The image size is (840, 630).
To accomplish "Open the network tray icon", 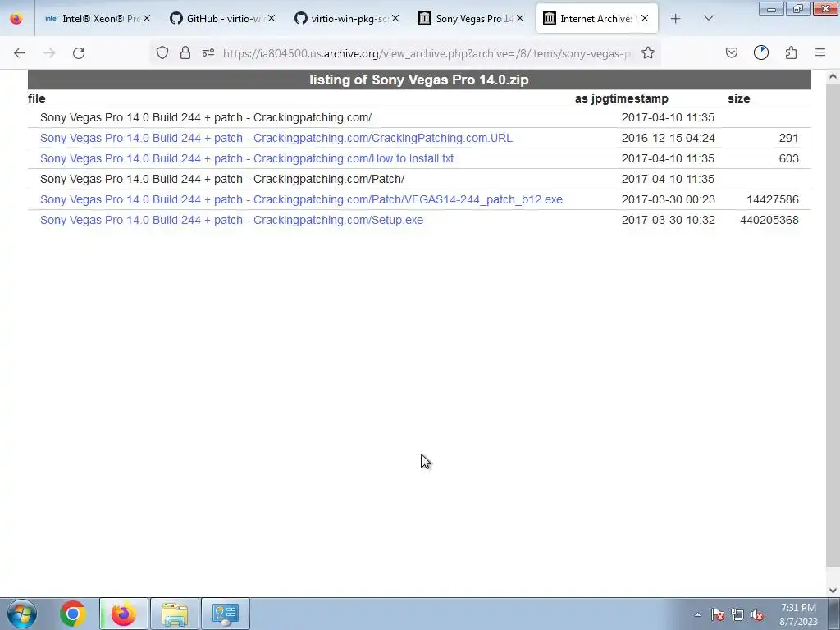I will click(x=737, y=615).
